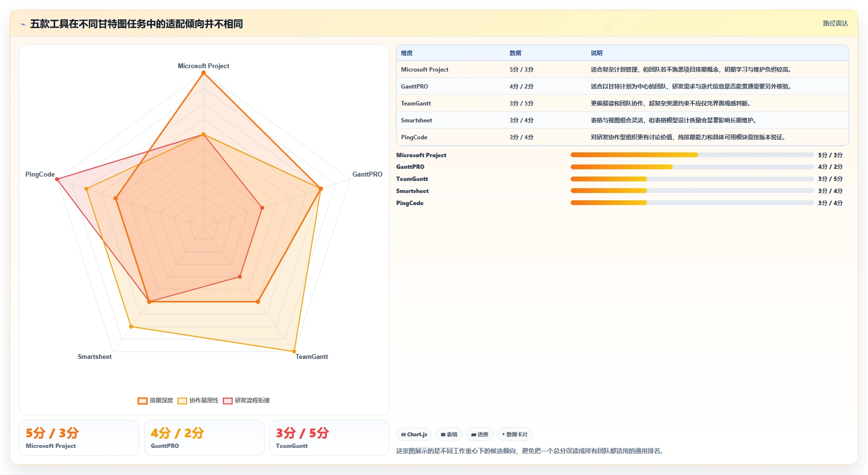Click the GanttPRO data card
The height and width of the screenshot is (475, 868).
pyautogui.click(x=204, y=438)
